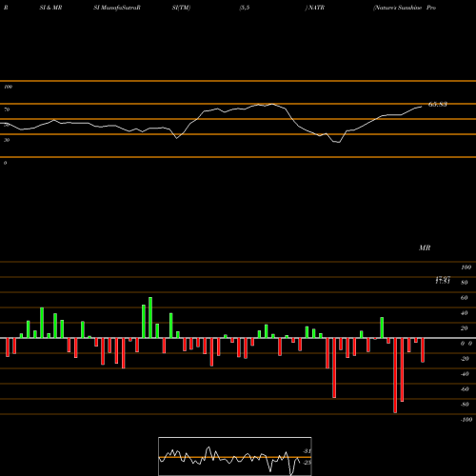This screenshot has height=476, width=476.
Task: Click the 'SI & MR' header label
Action: coord(50,8)
